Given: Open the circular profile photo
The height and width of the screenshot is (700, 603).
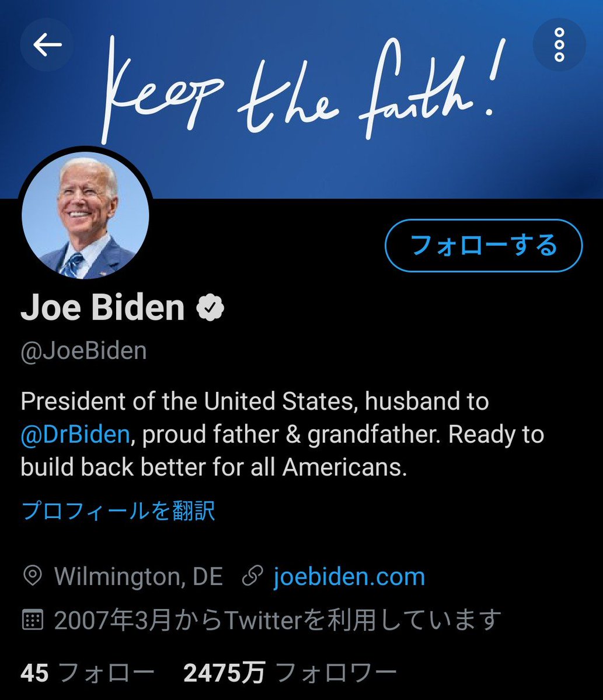Looking at the screenshot, I should pyautogui.click(x=85, y=216).
